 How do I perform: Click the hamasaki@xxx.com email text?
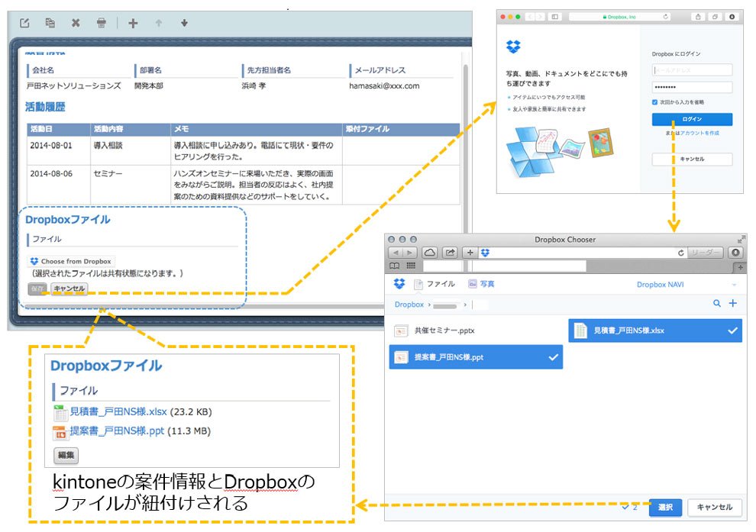384,85
